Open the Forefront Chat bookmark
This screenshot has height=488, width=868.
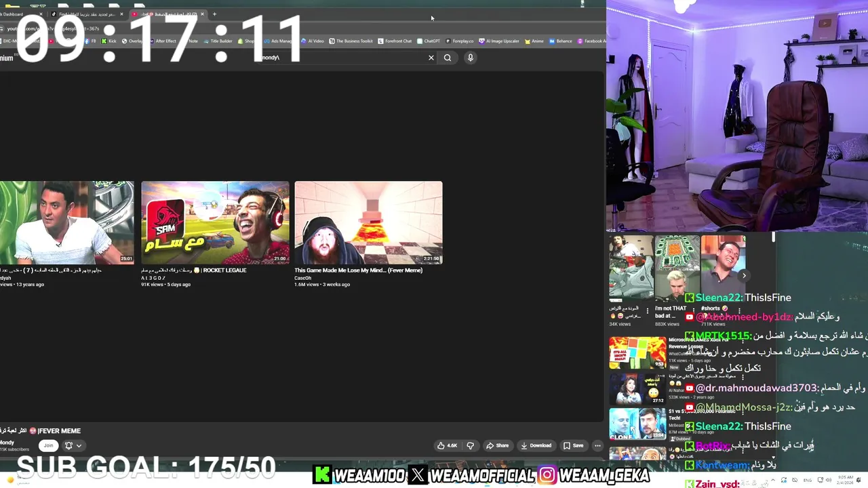click(x=395, y=41)
